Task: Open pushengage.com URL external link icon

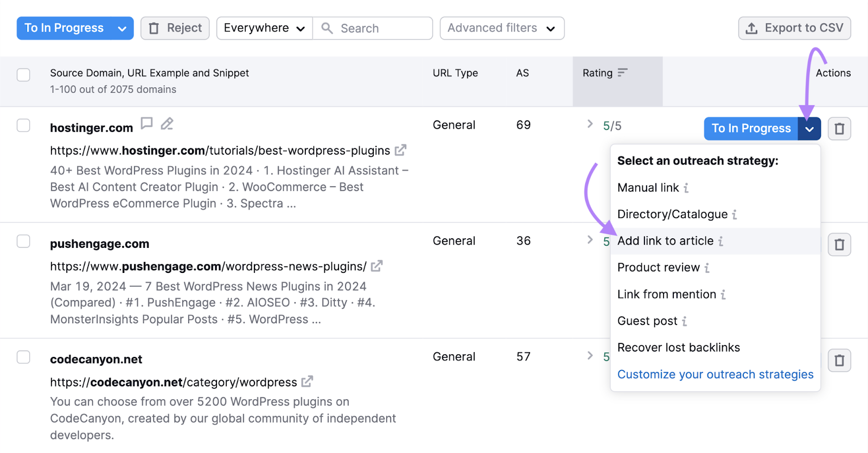Action: (376, 266)
